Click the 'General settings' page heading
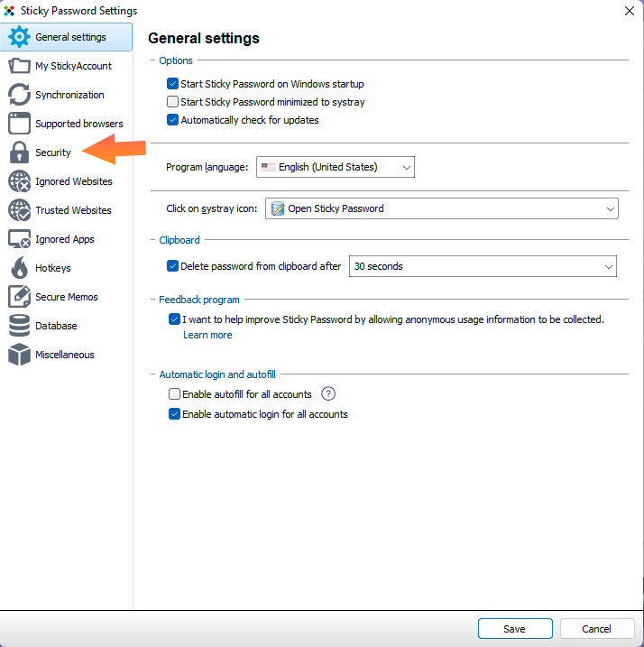The height and width of the screenshot is (647, 644). pos(204,39)
